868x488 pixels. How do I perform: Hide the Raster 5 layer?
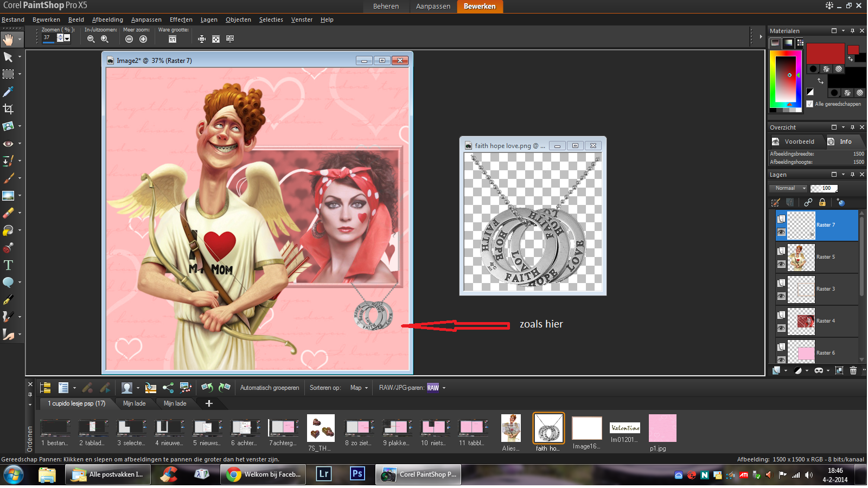781,265
